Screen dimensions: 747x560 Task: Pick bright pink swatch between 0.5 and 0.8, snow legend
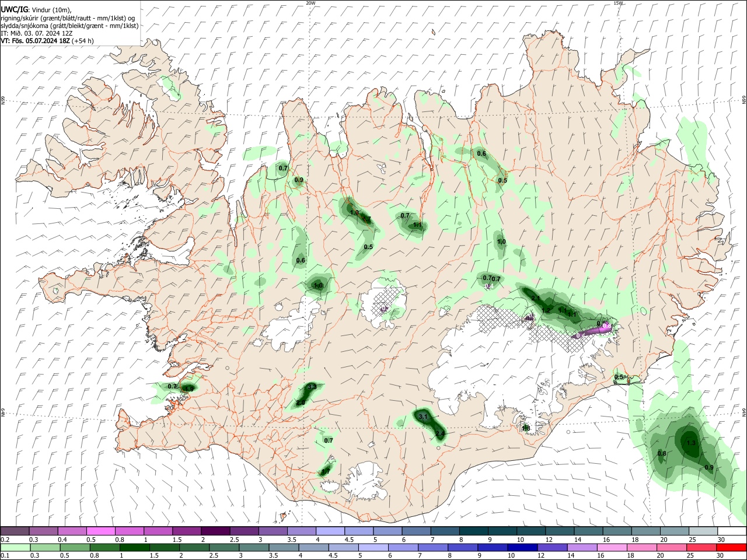[100, 531]
